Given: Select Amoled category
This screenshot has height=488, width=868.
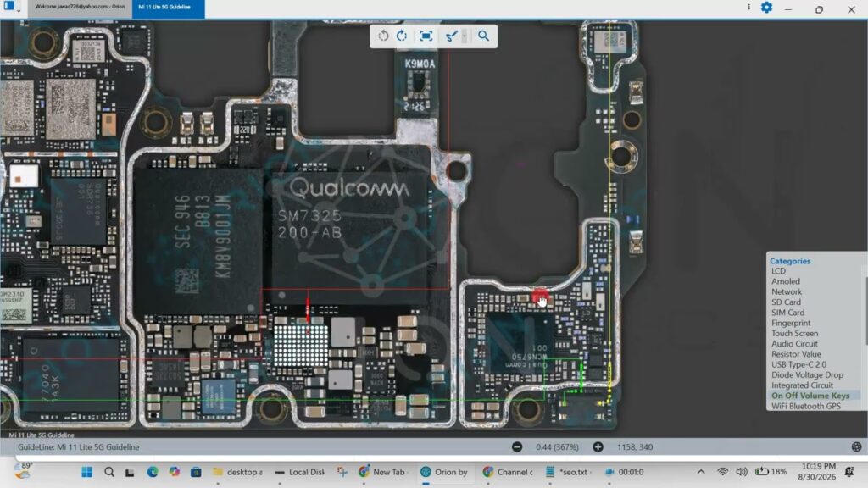Looking at the screenshot, I should pos(786,281).
